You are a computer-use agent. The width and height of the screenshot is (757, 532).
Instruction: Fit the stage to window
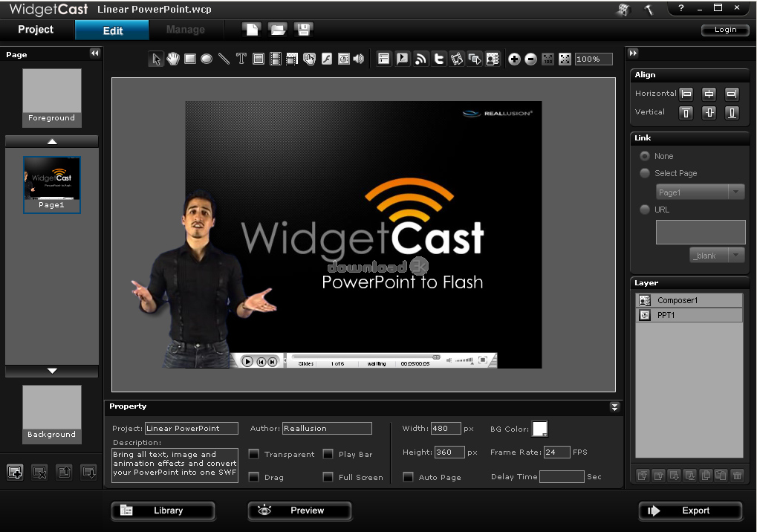tap(565, 59)
